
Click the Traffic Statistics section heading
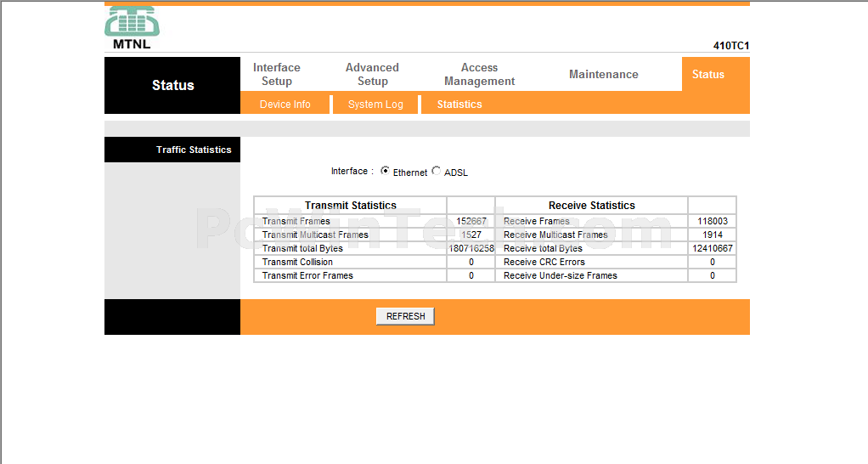point(194,150)
